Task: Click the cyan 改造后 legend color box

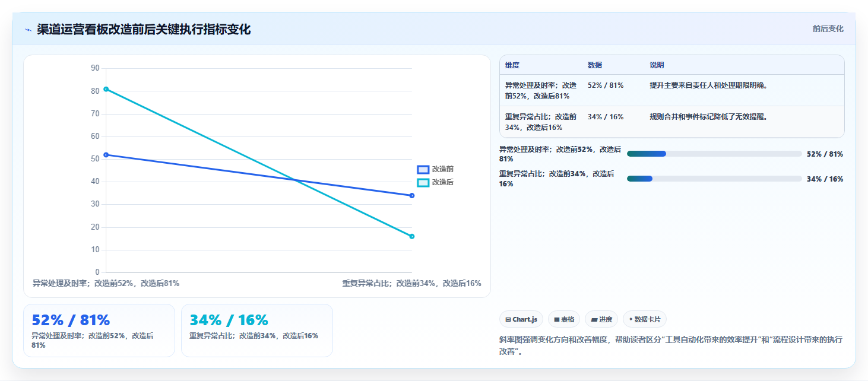Action: tap(423, 183)
